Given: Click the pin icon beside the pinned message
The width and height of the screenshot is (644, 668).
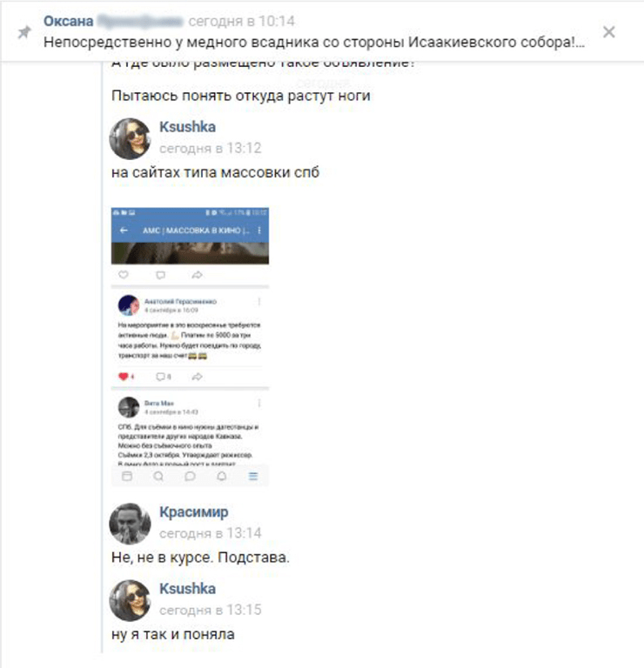Looking at the screenshot, I should (x=24, y=32).
